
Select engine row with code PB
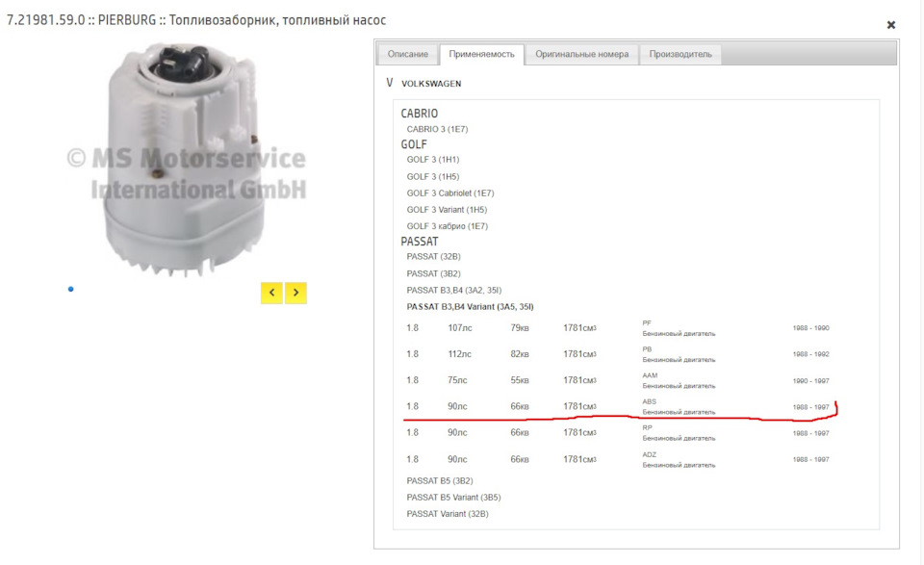618,354
